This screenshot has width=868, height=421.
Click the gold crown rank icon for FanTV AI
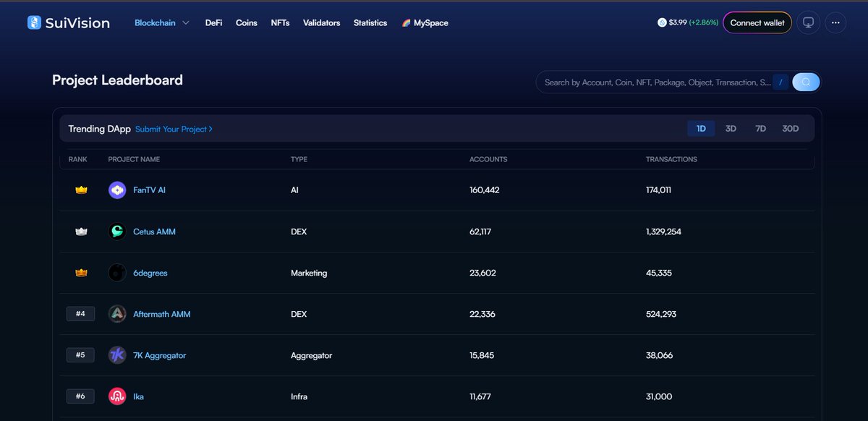[x=81, y=190]
